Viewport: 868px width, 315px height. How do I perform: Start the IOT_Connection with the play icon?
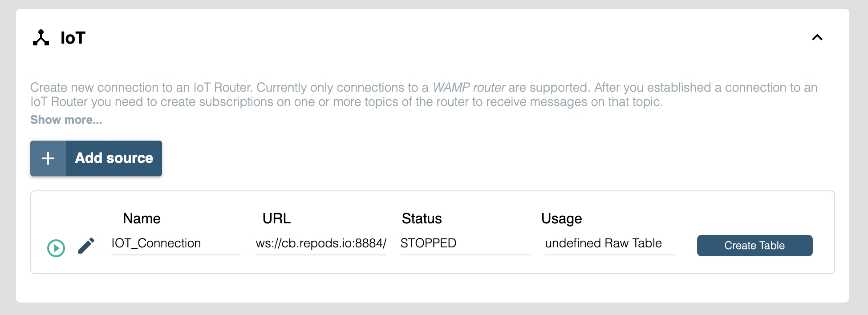(56, 248)
